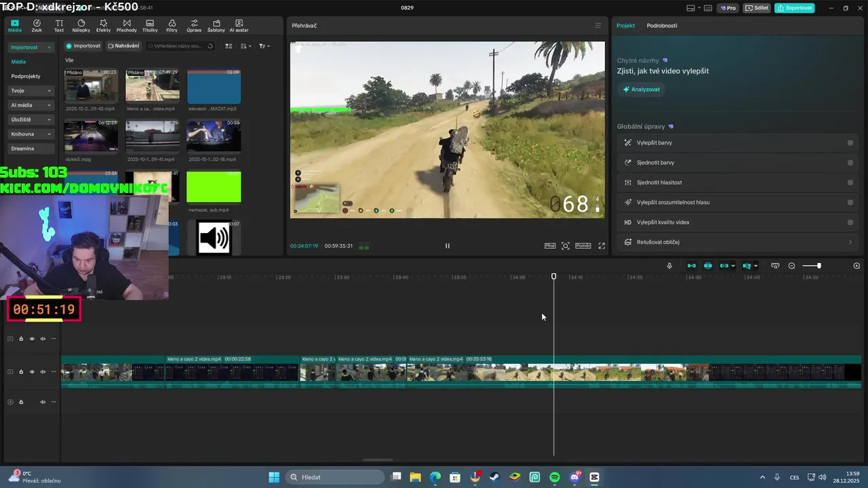Click the Exportovat button
Screen dimensions: 868x488
coord(794,8)
